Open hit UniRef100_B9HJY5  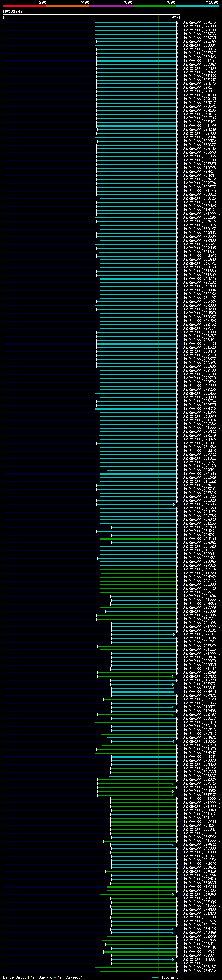pyautogui.click(x=199, y=84)
